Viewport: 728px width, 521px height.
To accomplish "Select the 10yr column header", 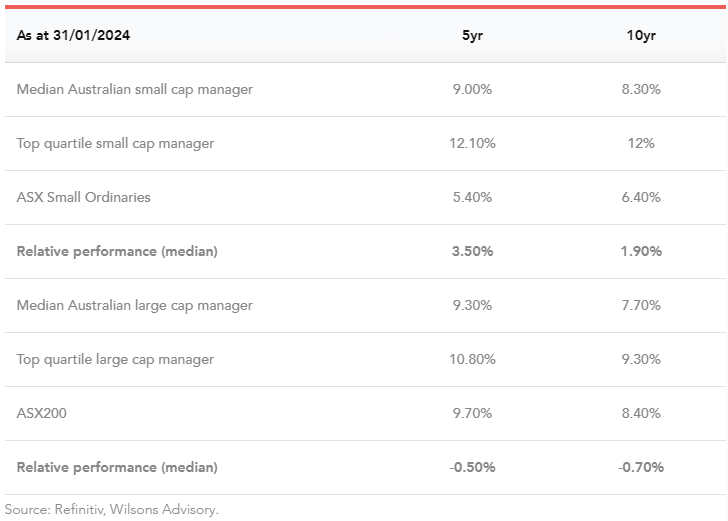I will click(x=641, y=35).
